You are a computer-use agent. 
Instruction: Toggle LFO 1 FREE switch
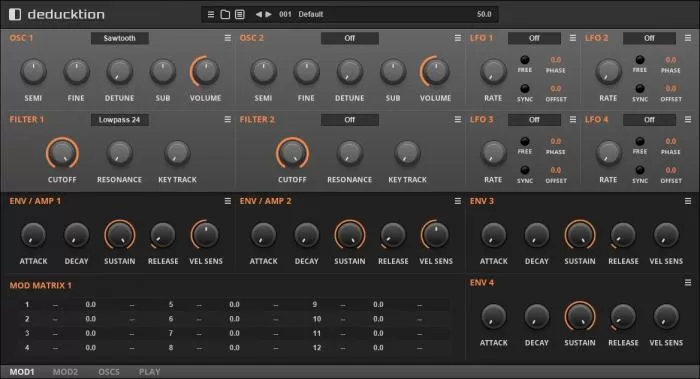coord(525,60)
